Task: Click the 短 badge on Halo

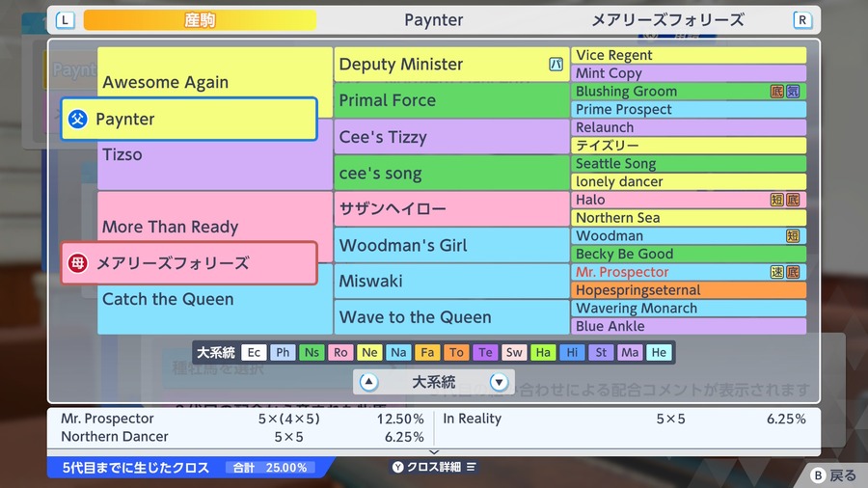Action: (777, 200)
